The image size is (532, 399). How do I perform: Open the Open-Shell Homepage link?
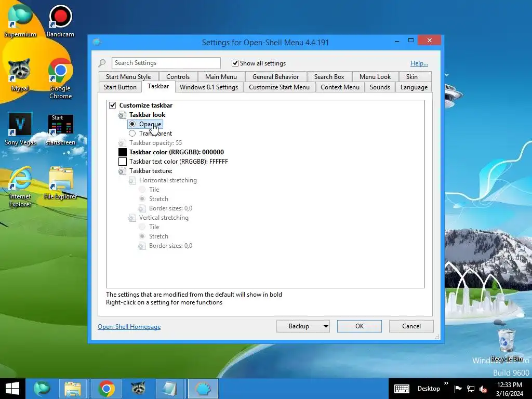129,327
